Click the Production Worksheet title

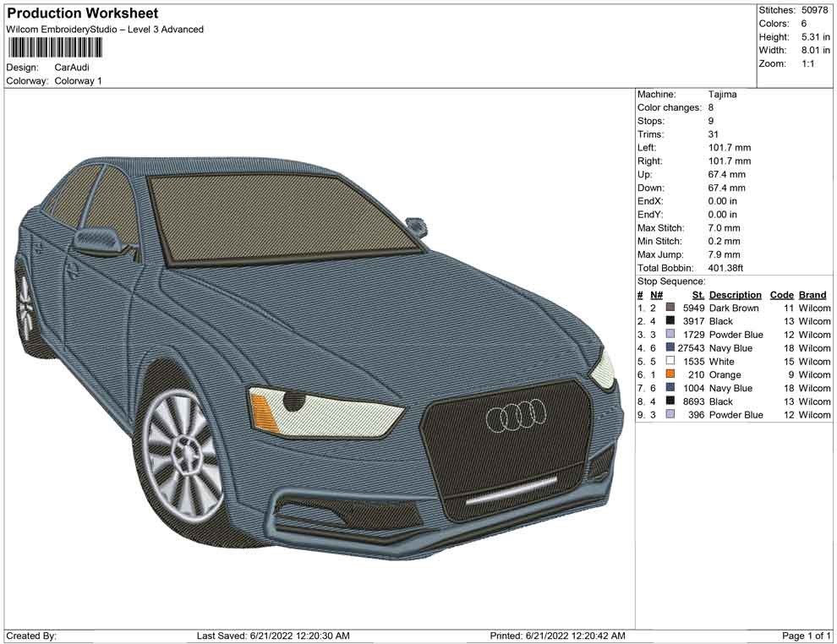[x=82, y=14]
